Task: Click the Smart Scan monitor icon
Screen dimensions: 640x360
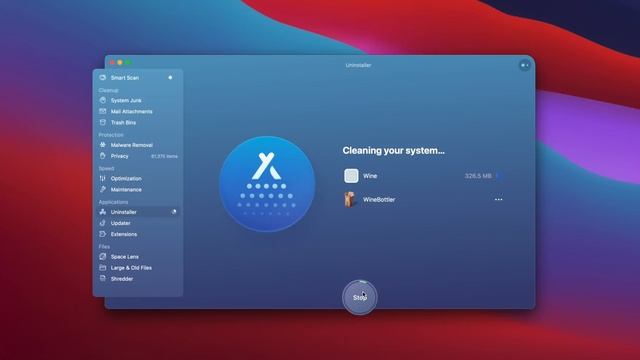Action: click(103, 78)
